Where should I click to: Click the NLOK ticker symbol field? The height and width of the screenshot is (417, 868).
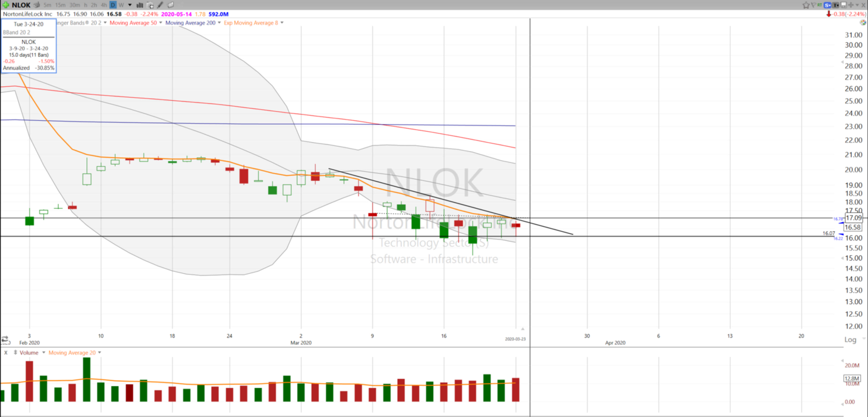[21, 5]
